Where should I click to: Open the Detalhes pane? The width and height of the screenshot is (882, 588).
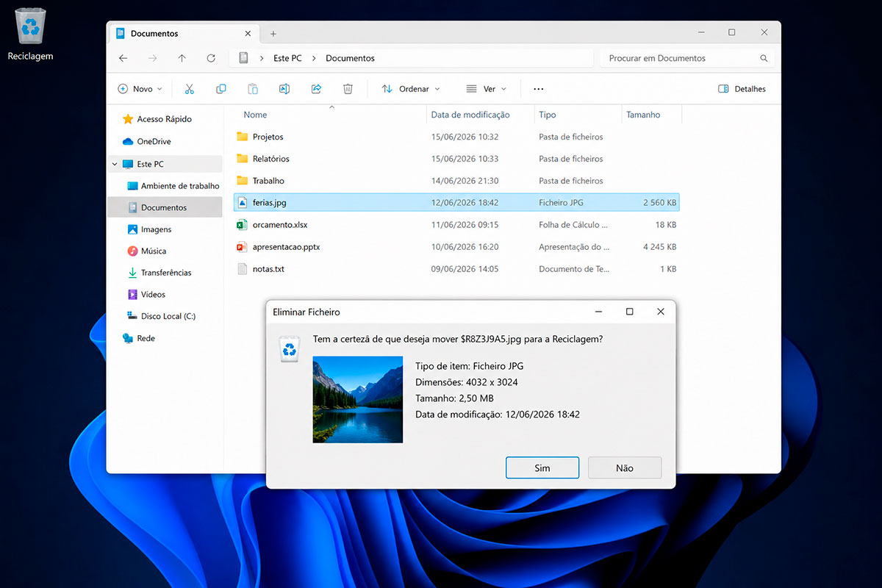(x=742, y=89)
